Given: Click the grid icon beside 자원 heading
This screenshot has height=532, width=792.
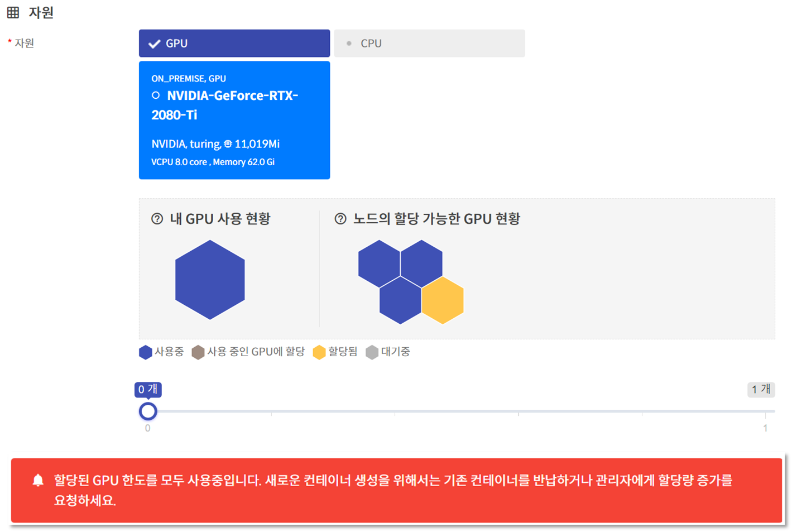Looking at the screenshot, I should point(13,12).
